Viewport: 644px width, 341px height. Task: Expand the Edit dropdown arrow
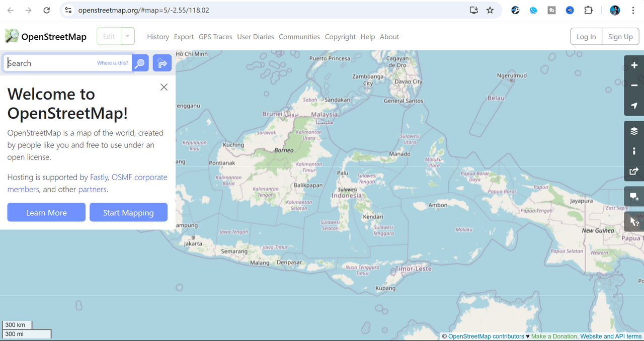click(128, 36)
